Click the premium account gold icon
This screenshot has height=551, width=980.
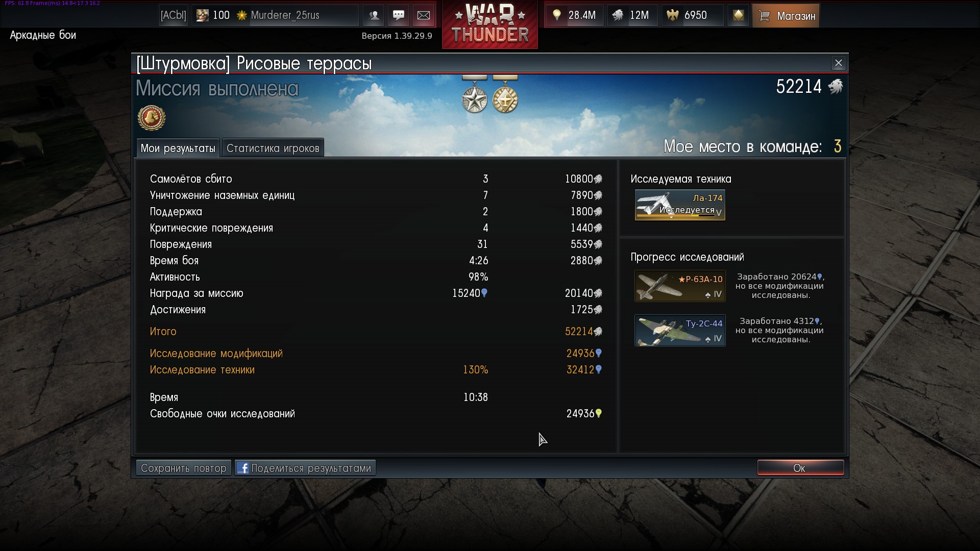[738, 15]
